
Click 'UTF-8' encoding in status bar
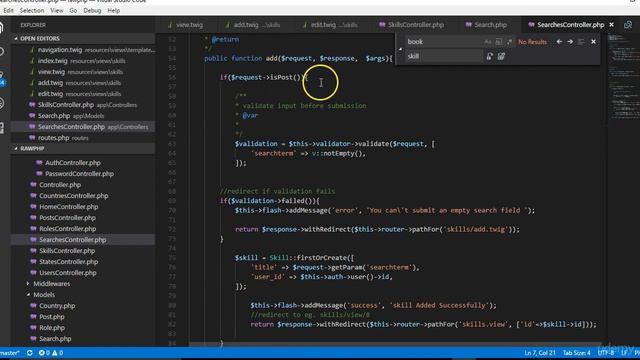606,353
